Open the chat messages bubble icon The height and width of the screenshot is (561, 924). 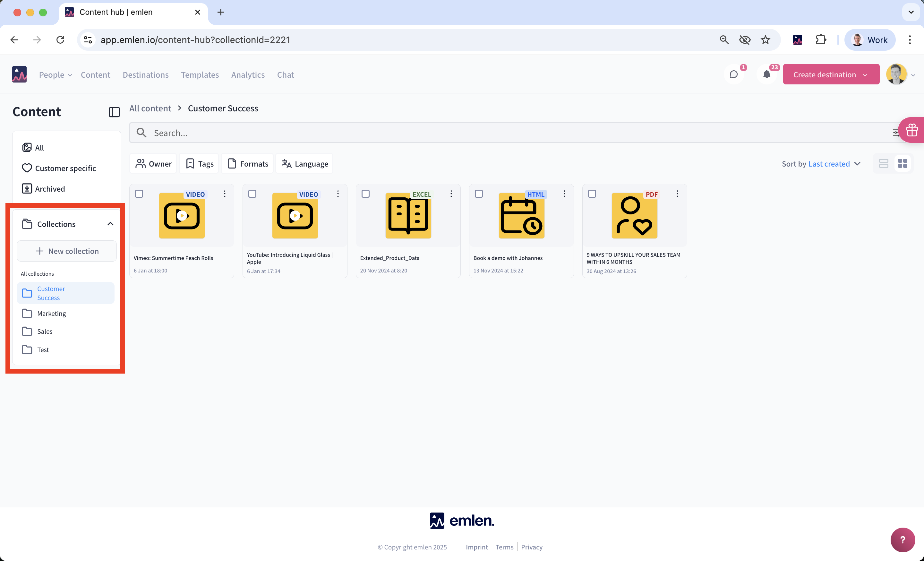coord(733,74)
